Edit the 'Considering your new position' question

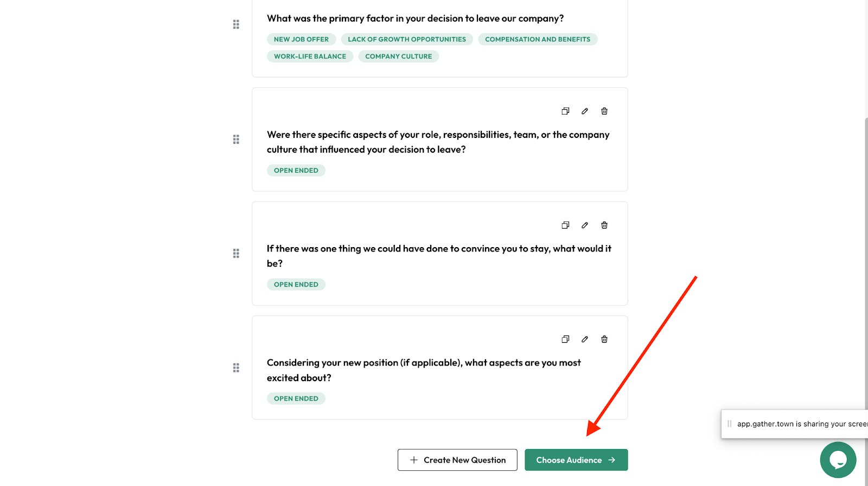pos(584,339)
